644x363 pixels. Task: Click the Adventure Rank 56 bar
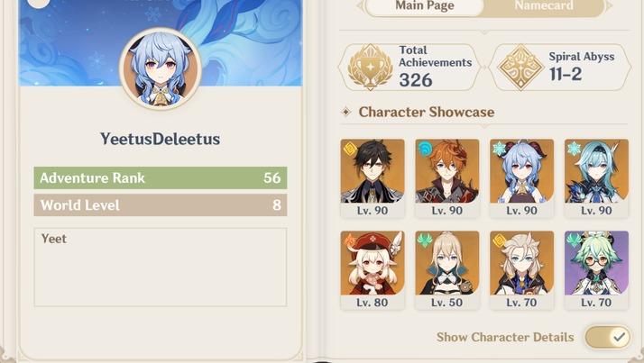click(x=161, y=178)
